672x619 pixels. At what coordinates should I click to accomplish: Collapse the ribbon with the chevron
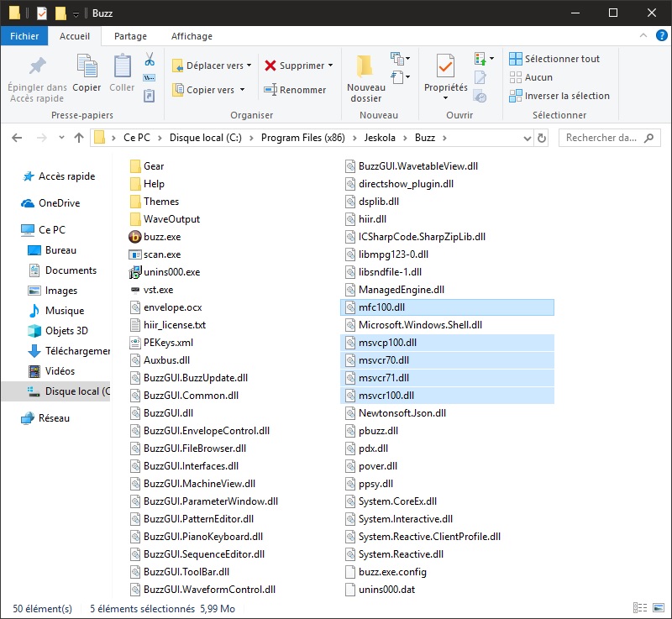click(x=643, y=35)
